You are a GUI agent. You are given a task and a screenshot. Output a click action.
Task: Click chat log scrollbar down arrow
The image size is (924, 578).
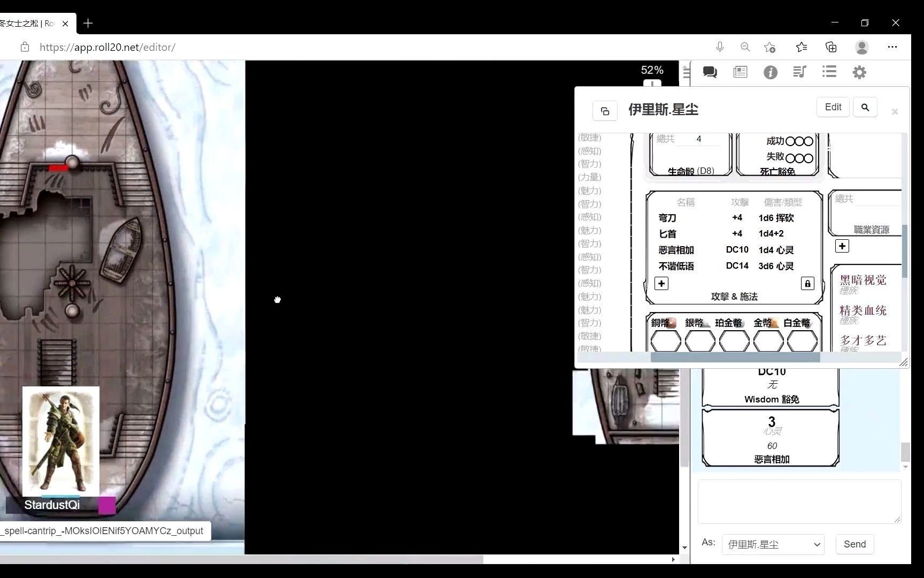click(905, 467)
